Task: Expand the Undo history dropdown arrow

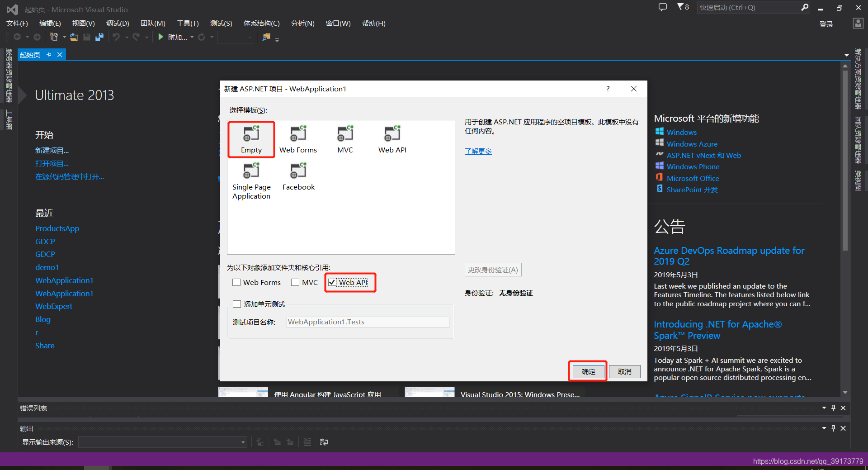Action: pos(127,37)
